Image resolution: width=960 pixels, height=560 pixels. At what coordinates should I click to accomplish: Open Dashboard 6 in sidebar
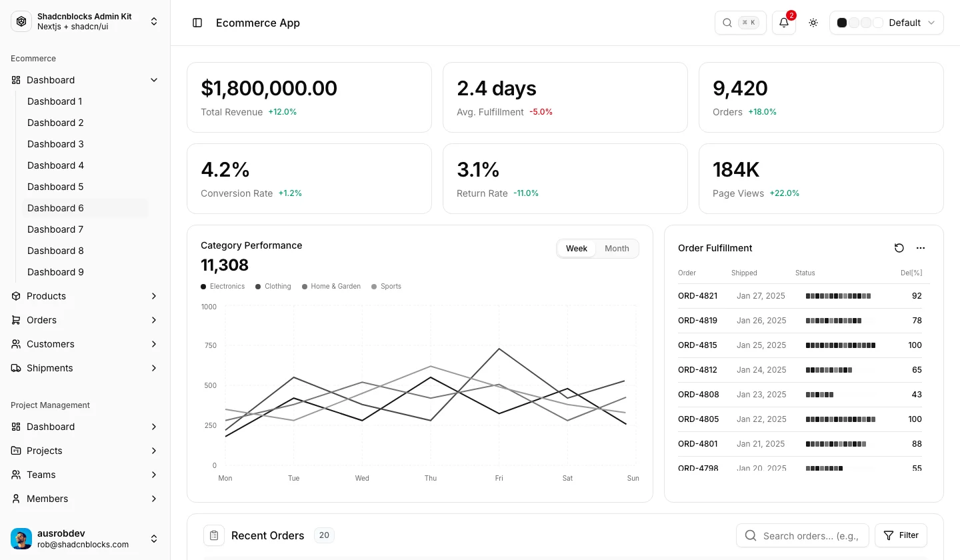pyautogui.click(x=85, y=208)
